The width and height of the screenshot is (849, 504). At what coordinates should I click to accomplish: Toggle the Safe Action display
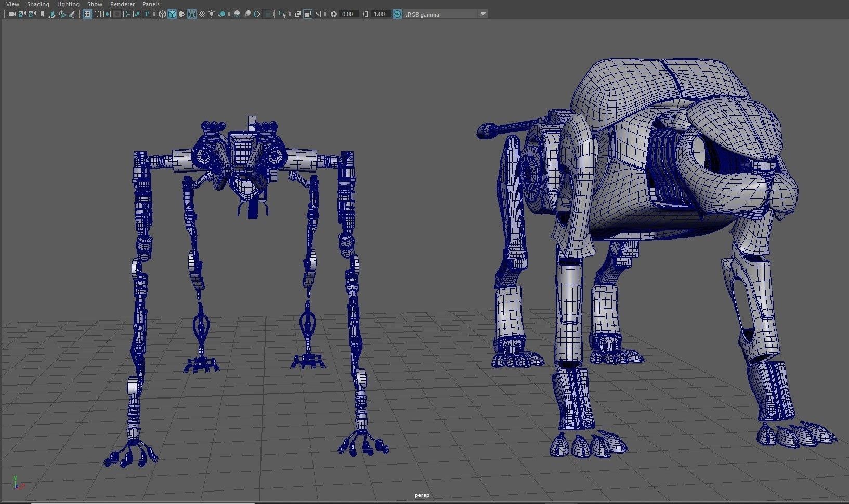point(137,14)
